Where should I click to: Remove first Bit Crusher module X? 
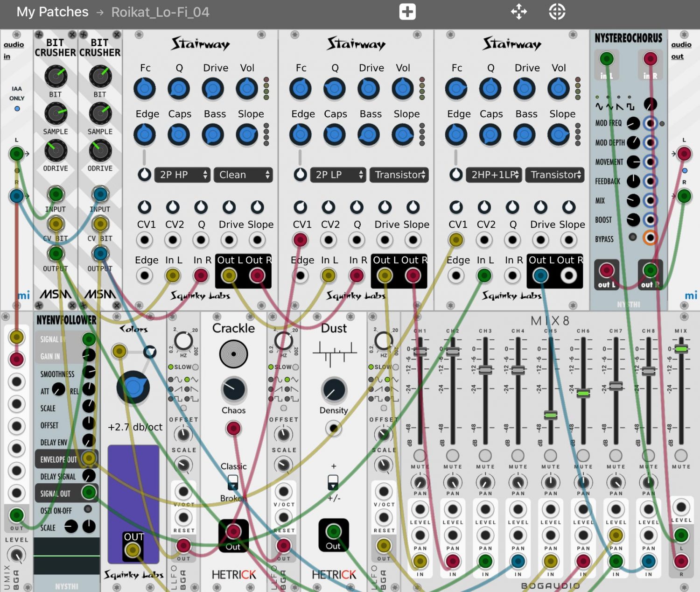pos(72,35)
